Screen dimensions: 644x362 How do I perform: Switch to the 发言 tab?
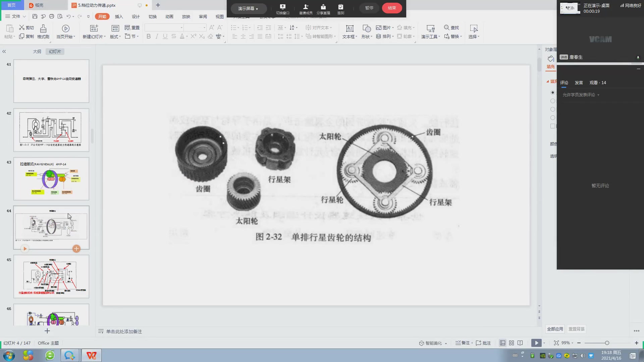(x=579, y=83)
